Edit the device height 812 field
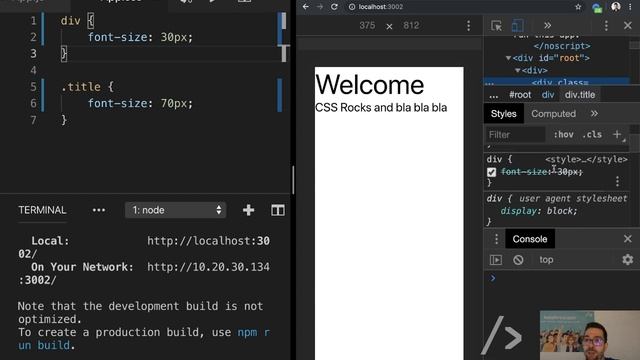The height and width of the screenshot is (360, 640). pyautogui.click(x=411, y=26)
